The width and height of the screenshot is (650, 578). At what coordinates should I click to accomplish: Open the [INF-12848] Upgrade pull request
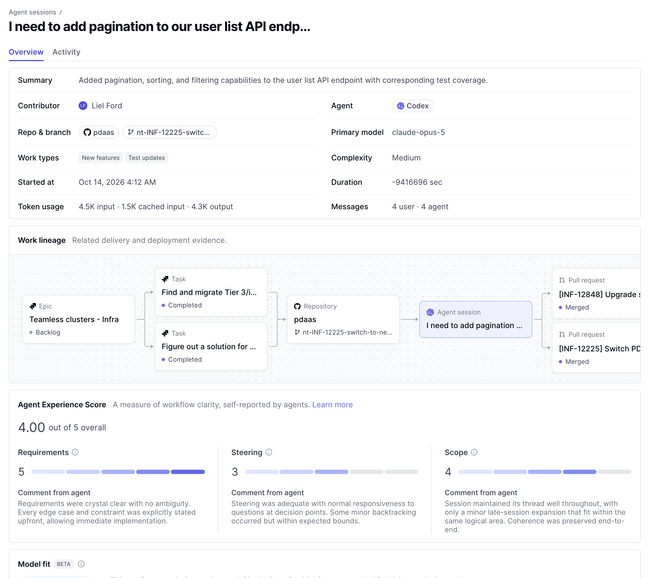[597, 294]
